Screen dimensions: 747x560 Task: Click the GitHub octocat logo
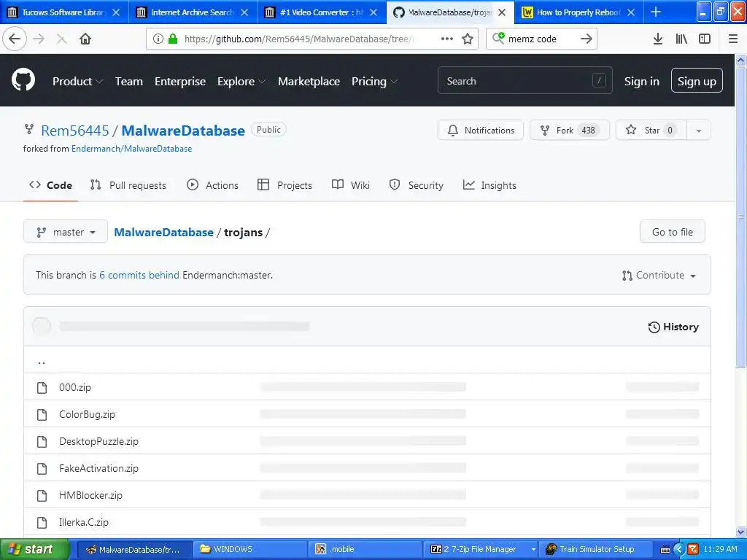[23, 79]
